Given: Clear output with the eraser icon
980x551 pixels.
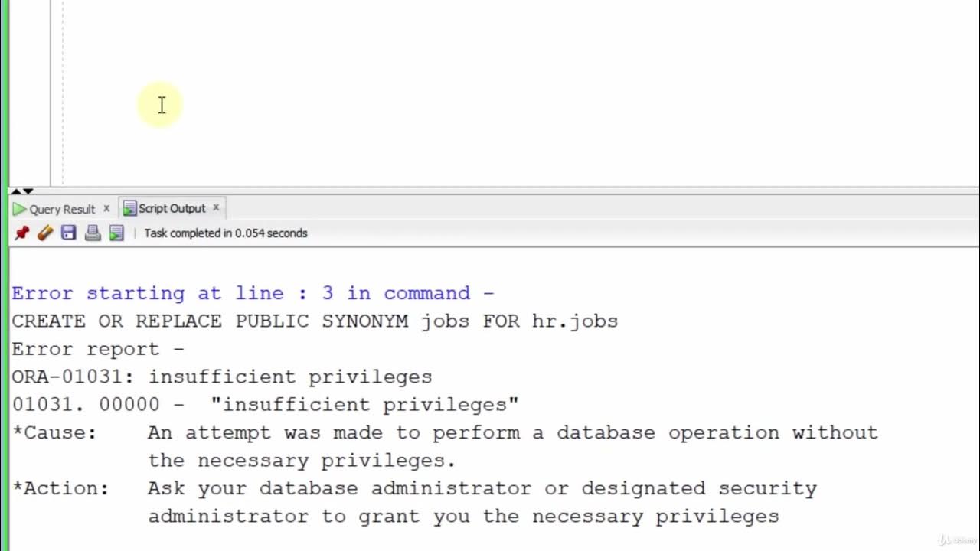Looking at the screenshot, I should (45, 233).
